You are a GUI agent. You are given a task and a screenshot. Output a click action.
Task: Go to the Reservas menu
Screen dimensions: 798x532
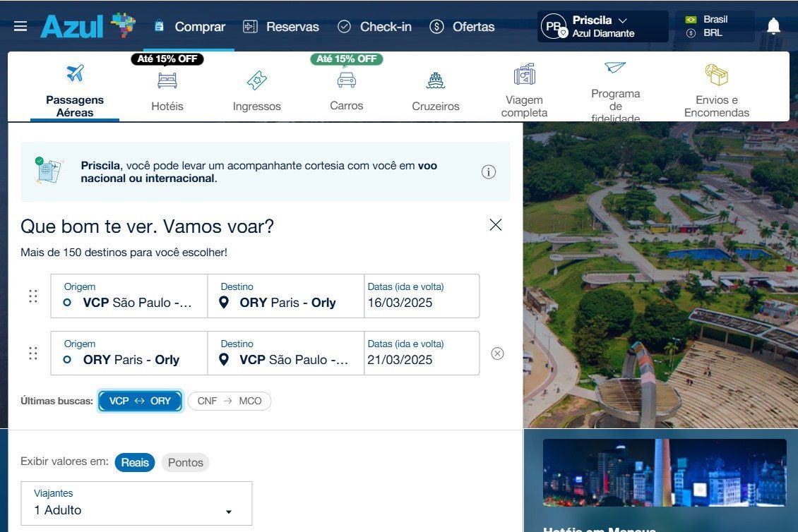click(281, 27)
